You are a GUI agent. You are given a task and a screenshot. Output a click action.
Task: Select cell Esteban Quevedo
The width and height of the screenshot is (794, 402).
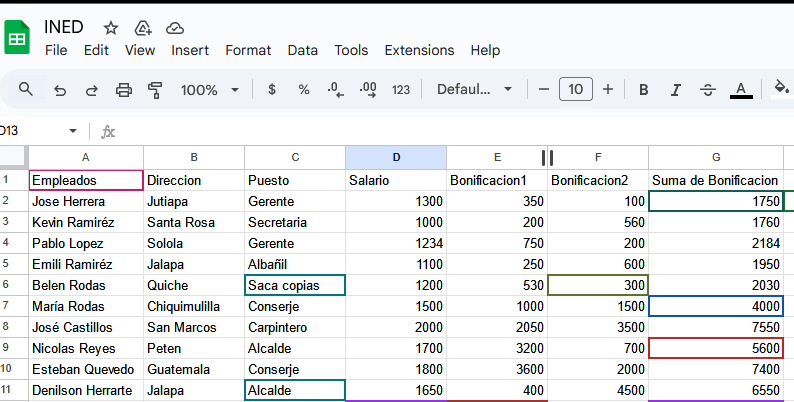86,369
